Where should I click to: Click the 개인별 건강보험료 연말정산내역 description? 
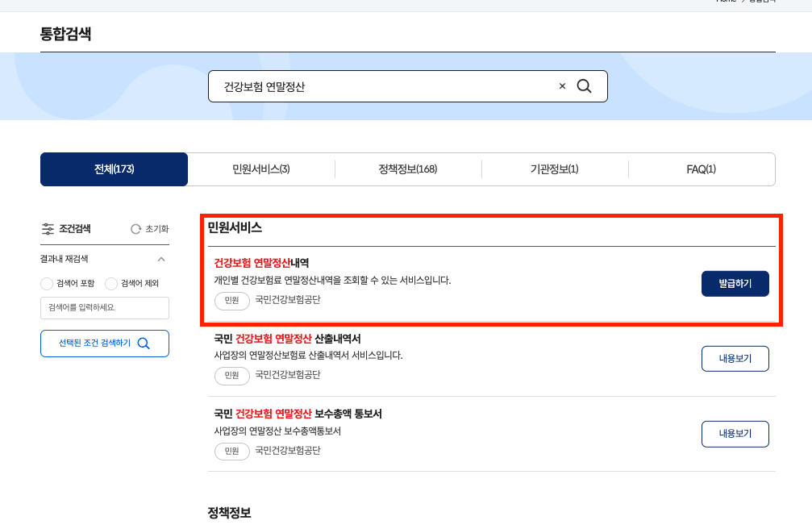tap(332, 281)
